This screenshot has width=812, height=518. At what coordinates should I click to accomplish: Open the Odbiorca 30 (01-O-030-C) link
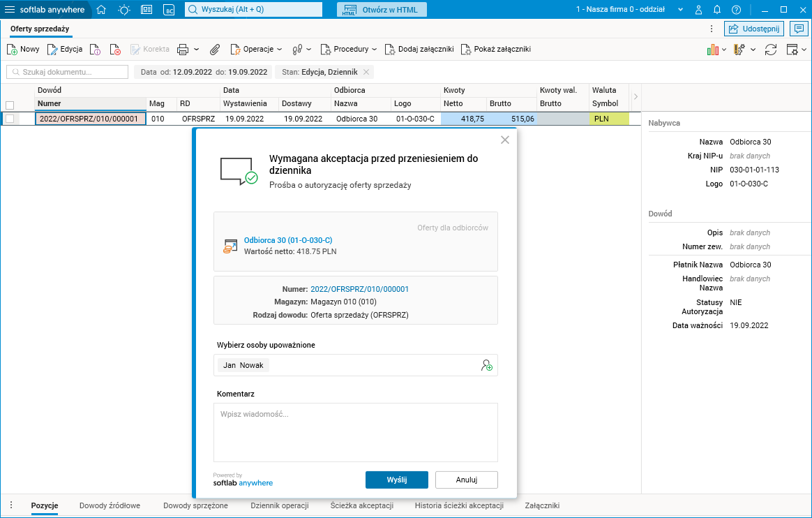(x=288, y=240)
